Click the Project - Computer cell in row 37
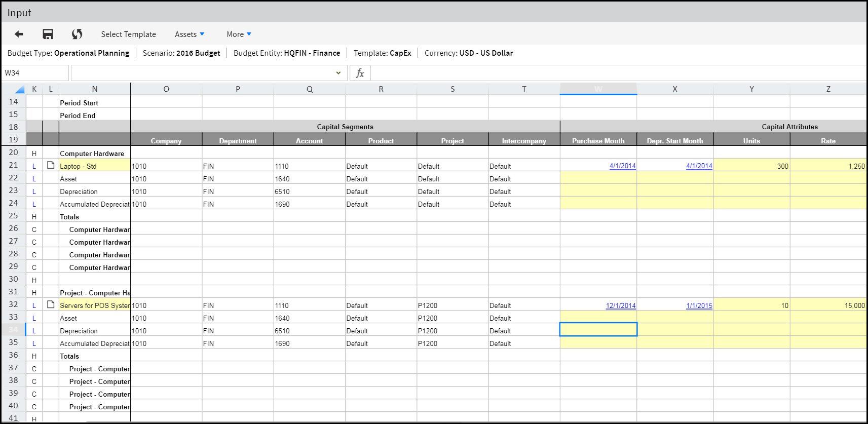This screenshot has width=868, height=424. pyautogui.click(x=95, y=368)
